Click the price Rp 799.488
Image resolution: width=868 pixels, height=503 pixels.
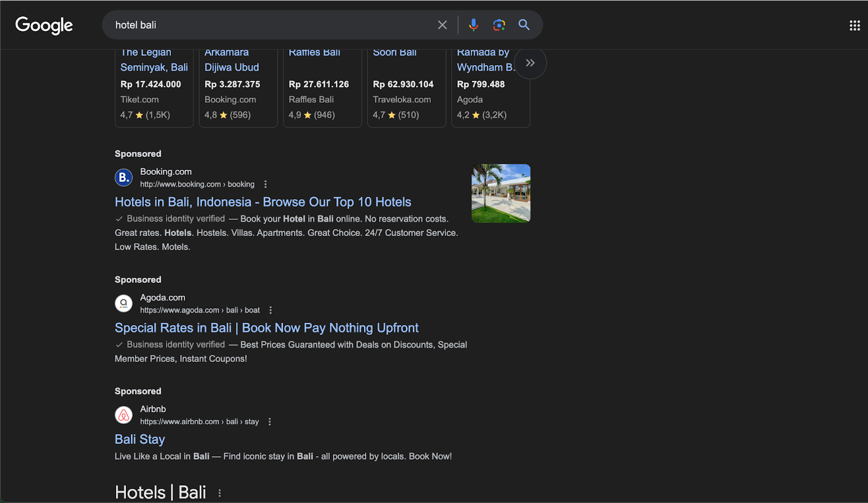point(481,84)
